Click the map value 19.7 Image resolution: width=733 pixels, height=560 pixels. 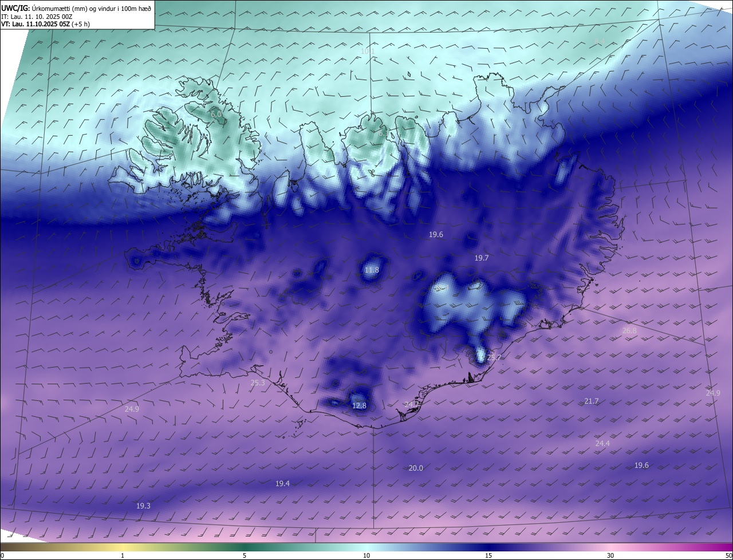pos(482,258)
